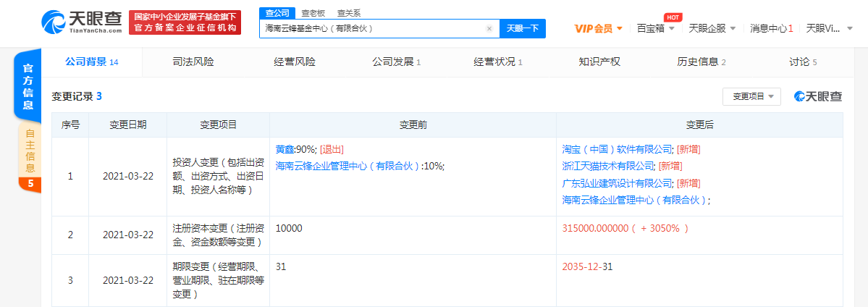Image resolution: width=868 pixels, height=307 pixels.
Task: Select the 经营状况 tab
Action: (x=497, y=62)
